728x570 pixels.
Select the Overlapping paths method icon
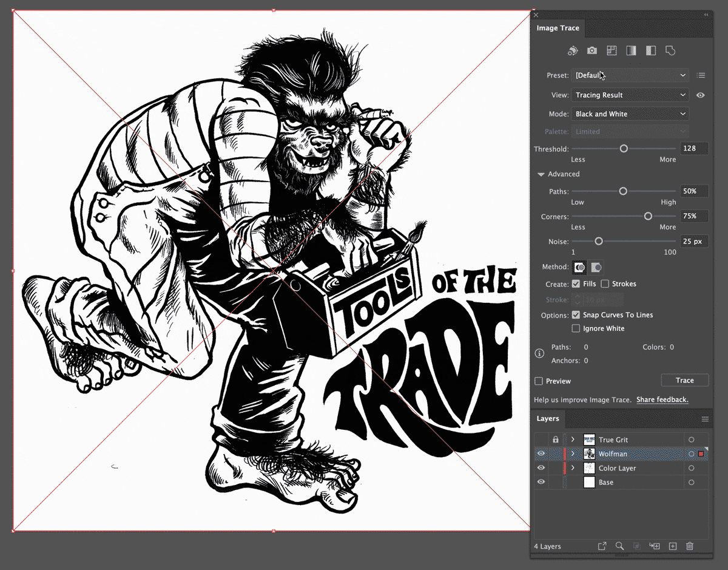tap(596, 267)
